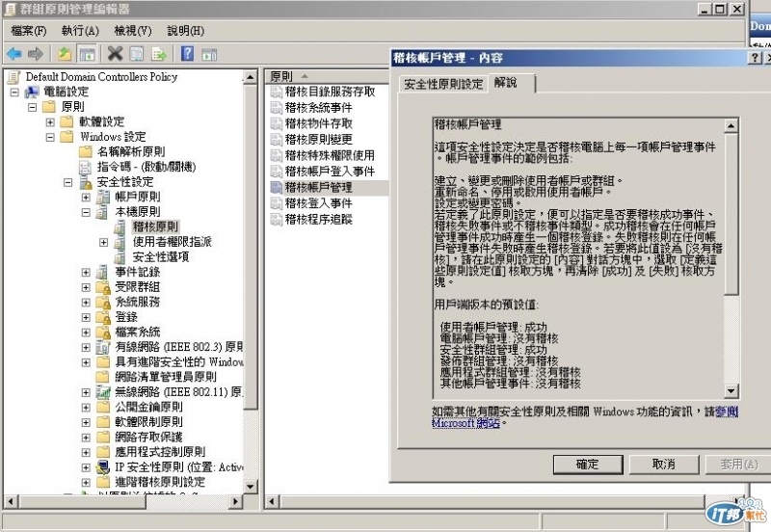
Task: Collapse the 本機原則 node
Action: [x=86, y=212]
